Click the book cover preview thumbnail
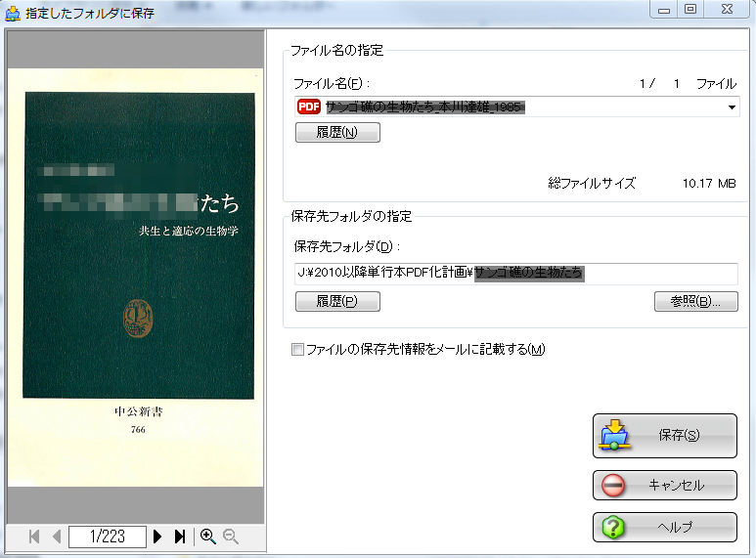756x558 pixels. coord(136,278)
